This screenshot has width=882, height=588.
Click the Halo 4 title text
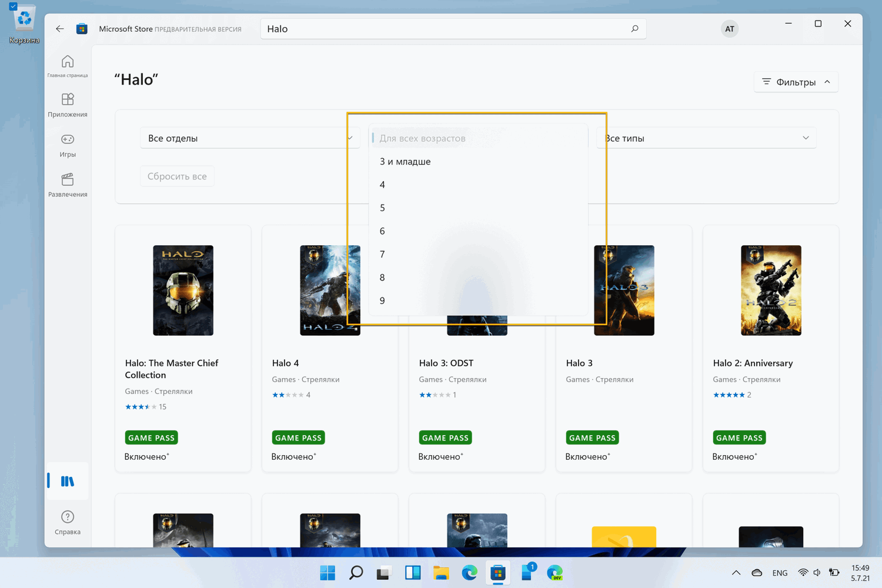tap(285, 363)
